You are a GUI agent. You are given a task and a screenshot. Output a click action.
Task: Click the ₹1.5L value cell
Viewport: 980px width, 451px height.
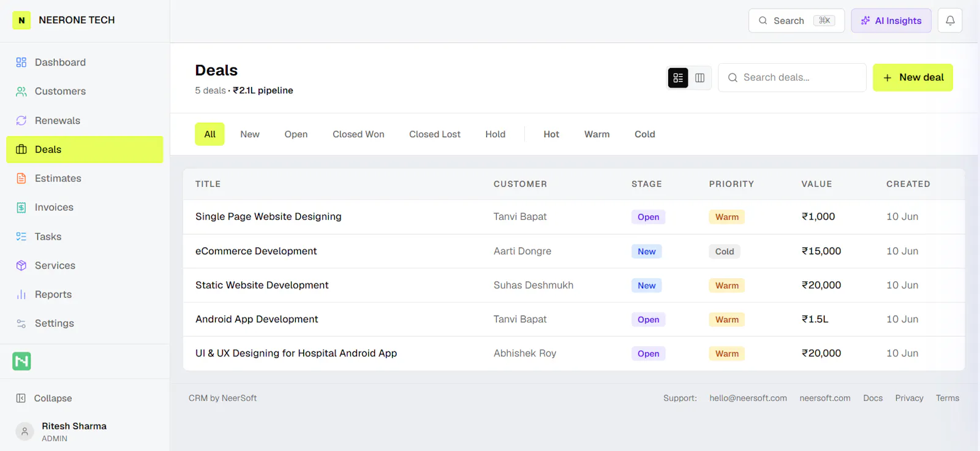(x=815, y=319)
